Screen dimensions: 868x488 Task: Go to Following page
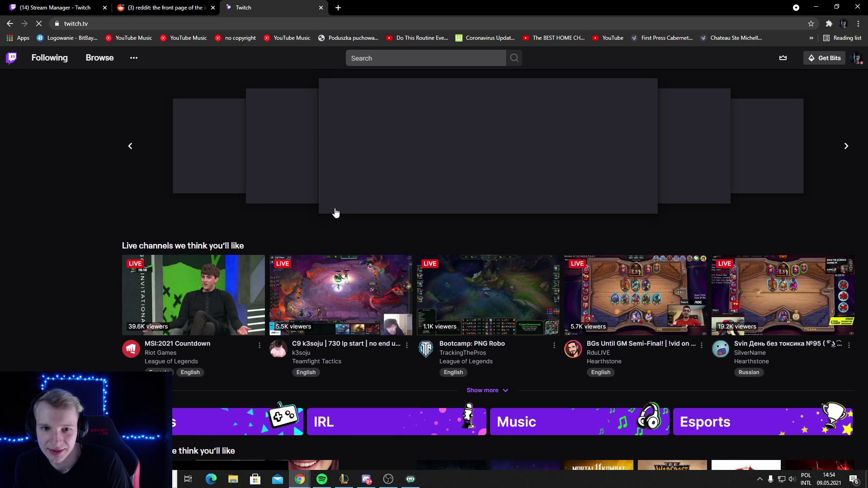tap(49, 58)
